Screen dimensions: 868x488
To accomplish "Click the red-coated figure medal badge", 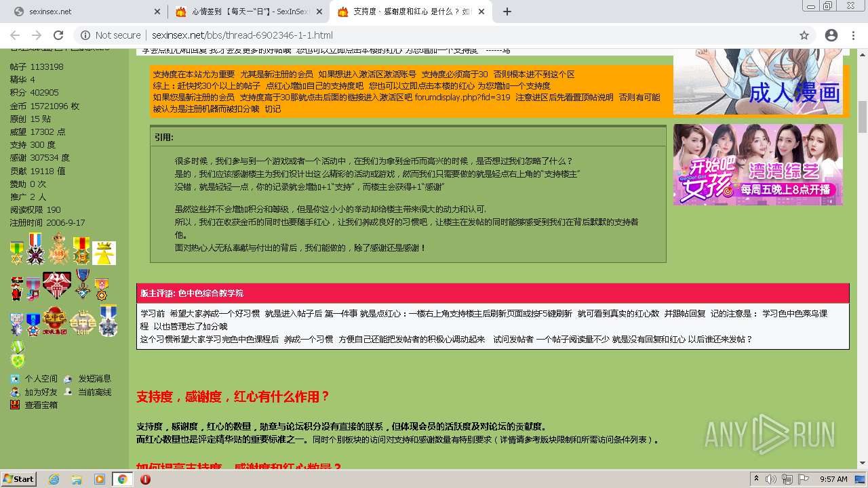I will (x=17, y=289).
